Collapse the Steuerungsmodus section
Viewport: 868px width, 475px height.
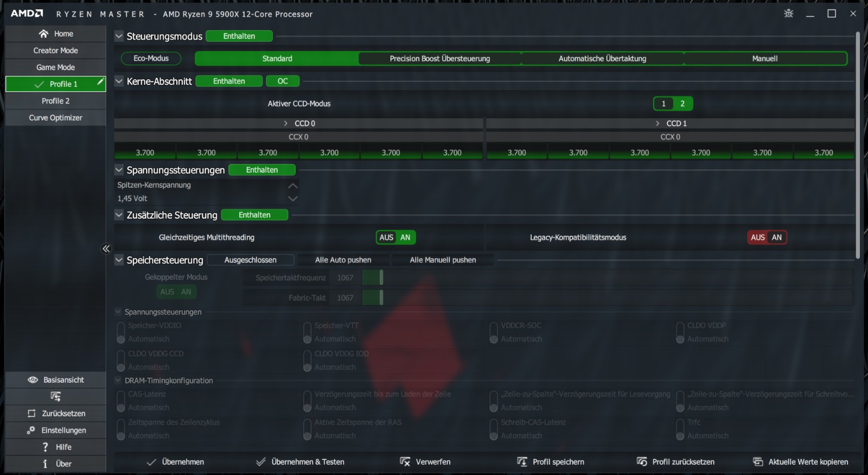click(119, 36)
